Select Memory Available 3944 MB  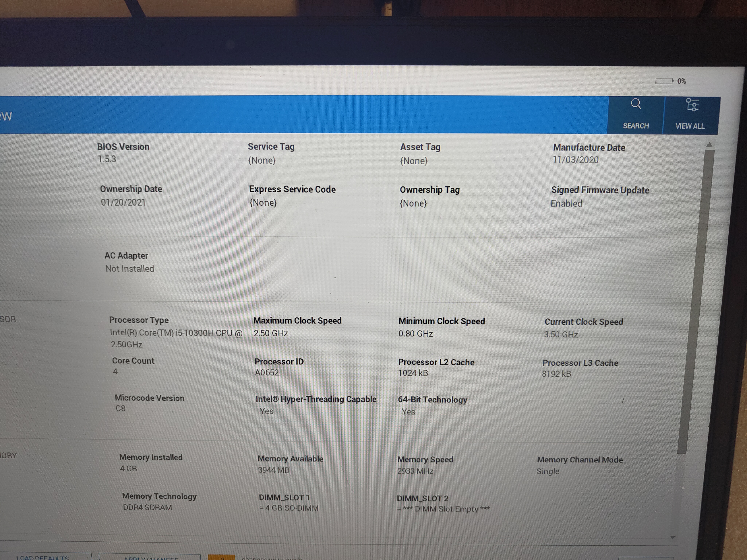pyautogui.click(x=274, y=470)
